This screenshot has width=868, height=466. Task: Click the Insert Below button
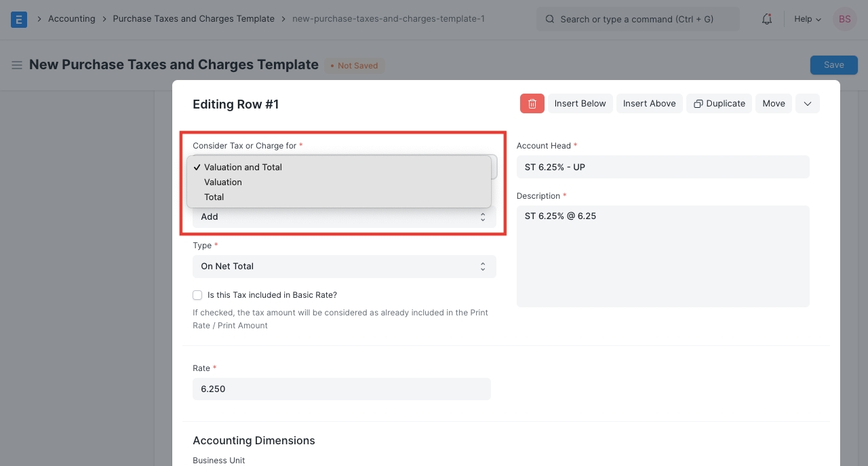pyautogui.click(x=580, y=103)
